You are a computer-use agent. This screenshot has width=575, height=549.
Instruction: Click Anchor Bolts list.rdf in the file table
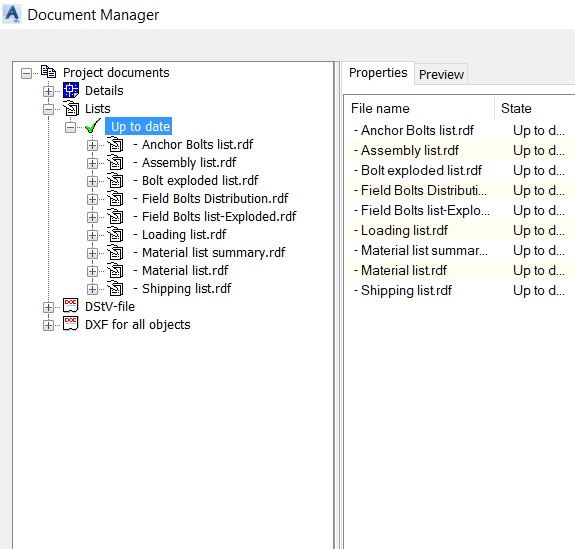point(414,130)
